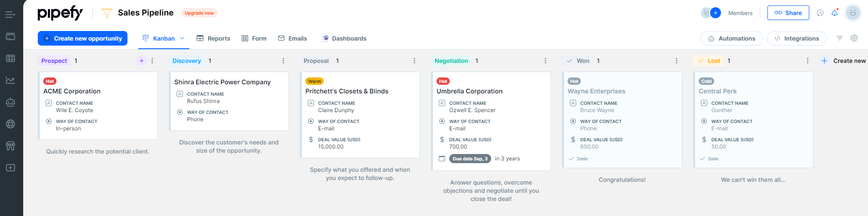868x216 pixels.
Task: Open the card icon in sidebar
Action: pos(10,36)
